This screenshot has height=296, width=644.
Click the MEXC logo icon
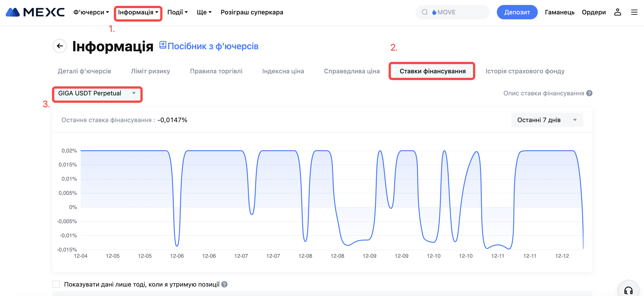click(x=13, y=12)
